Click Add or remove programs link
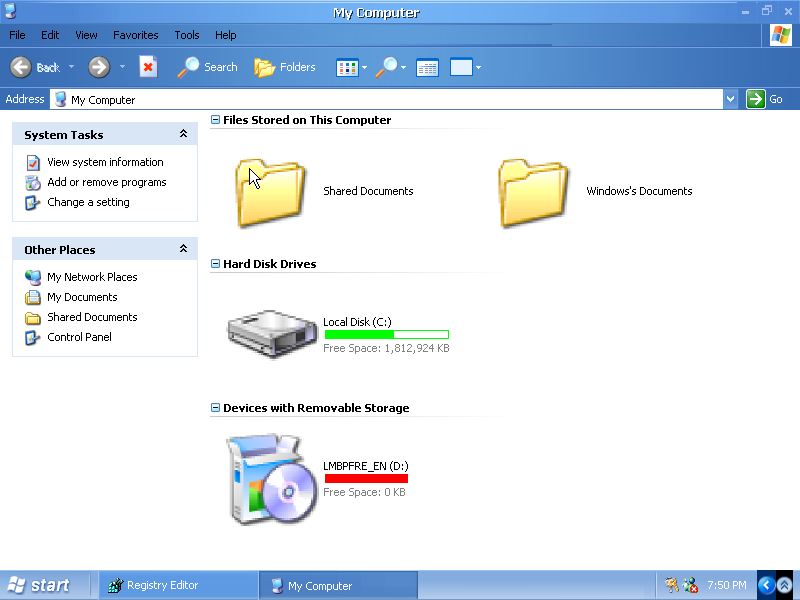This screenshot has height=600, width=800. tap(107, 182)
